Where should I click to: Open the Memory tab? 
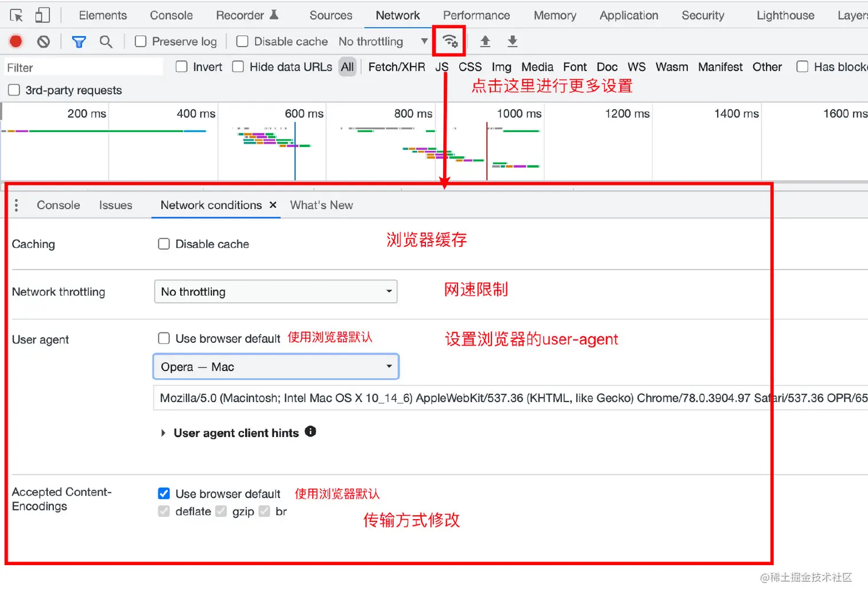(555, 16)
